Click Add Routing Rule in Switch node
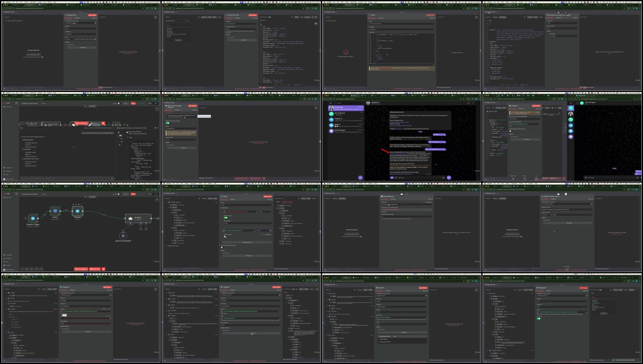The height and width of the screenshot is (364, 643). pos(247,242)
